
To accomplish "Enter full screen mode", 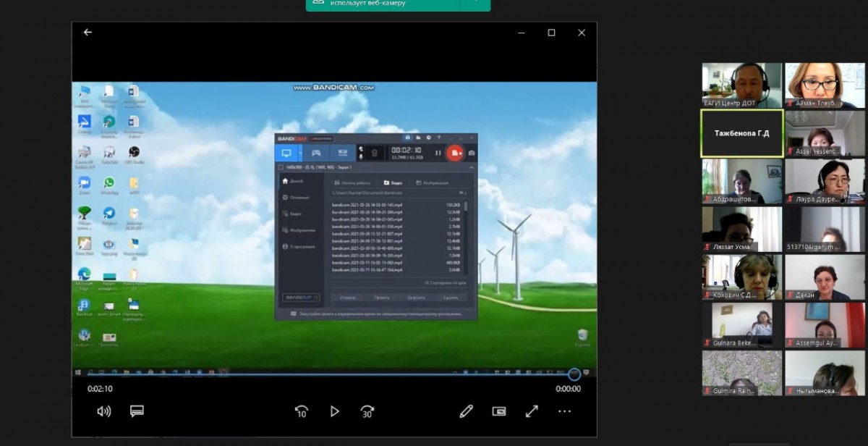I will 532,411.
